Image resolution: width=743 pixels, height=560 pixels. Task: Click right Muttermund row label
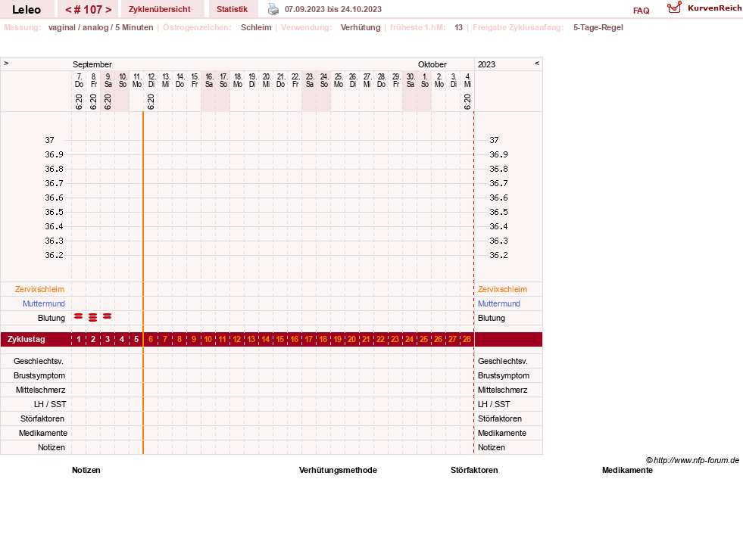499,303
